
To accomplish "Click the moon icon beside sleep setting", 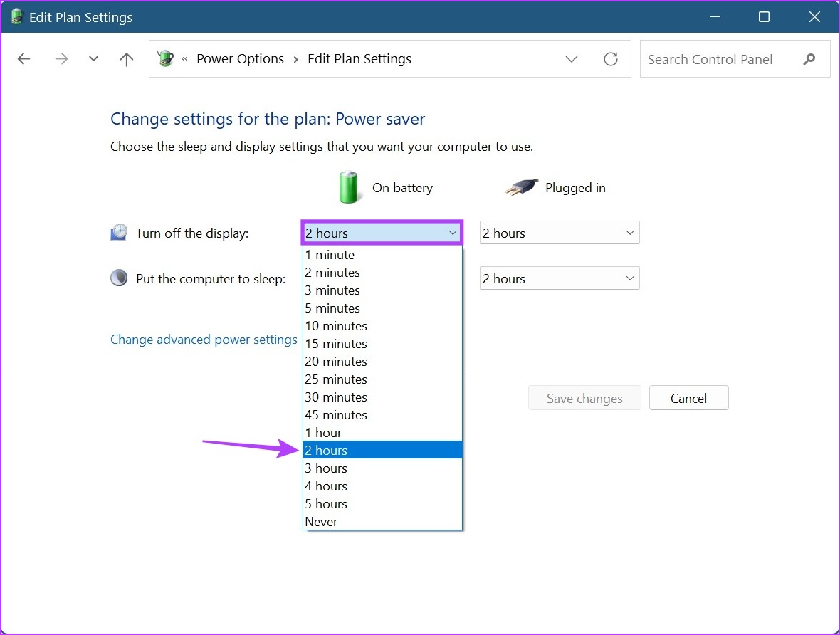I will tap(119, 278).
